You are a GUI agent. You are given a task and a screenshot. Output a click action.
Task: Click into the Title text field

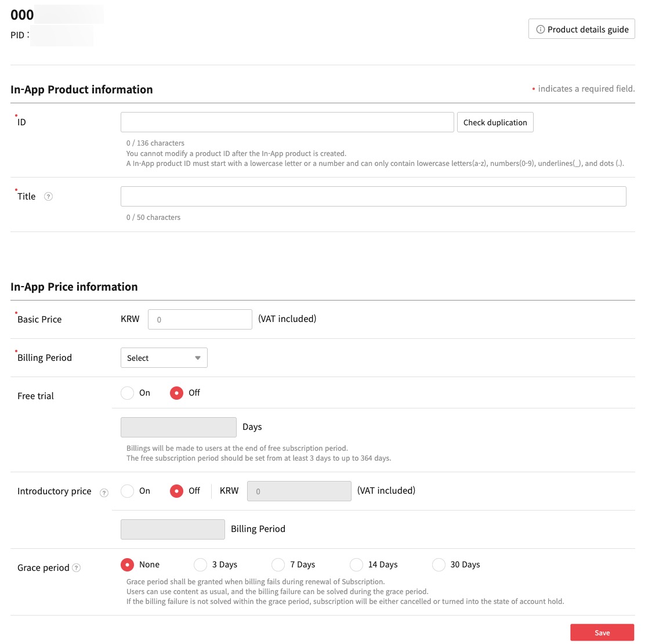point(373,197)
